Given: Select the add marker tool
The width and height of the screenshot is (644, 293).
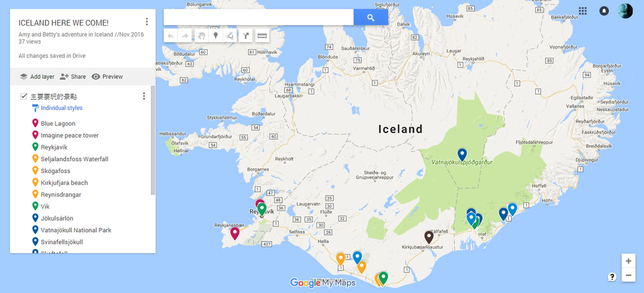Looking at the screenshot, I should (x=215, y=36).
